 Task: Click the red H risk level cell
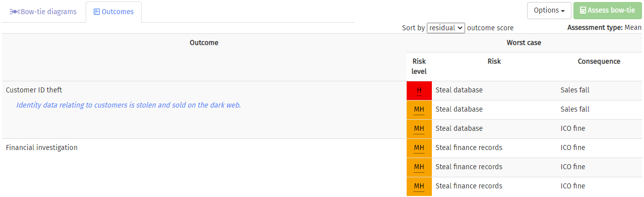[419, 90]
